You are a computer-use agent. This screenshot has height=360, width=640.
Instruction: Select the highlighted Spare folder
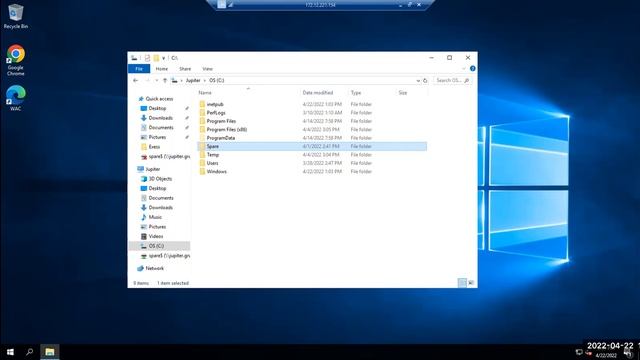point(312,146)
